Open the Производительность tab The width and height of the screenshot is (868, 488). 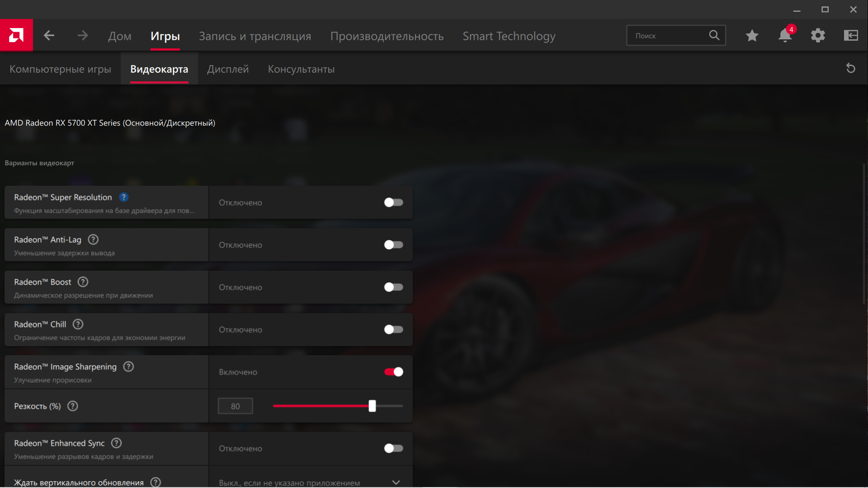[387, 36]
